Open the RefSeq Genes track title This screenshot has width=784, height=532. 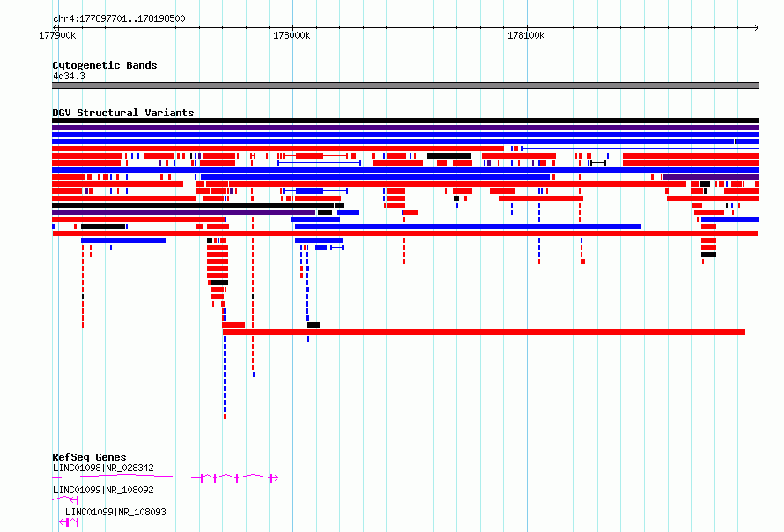click(x=89, y=457)
